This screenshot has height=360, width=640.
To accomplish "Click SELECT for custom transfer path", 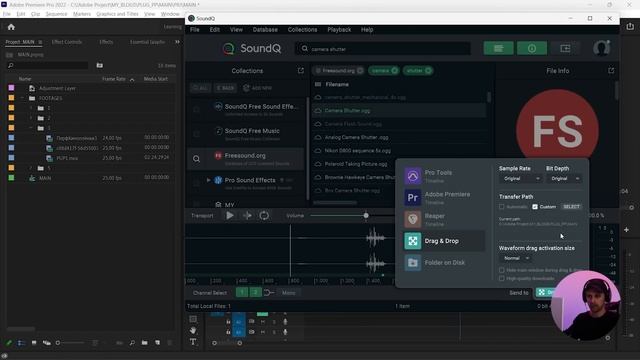I will pyautogui.click(x=571, y=207).
